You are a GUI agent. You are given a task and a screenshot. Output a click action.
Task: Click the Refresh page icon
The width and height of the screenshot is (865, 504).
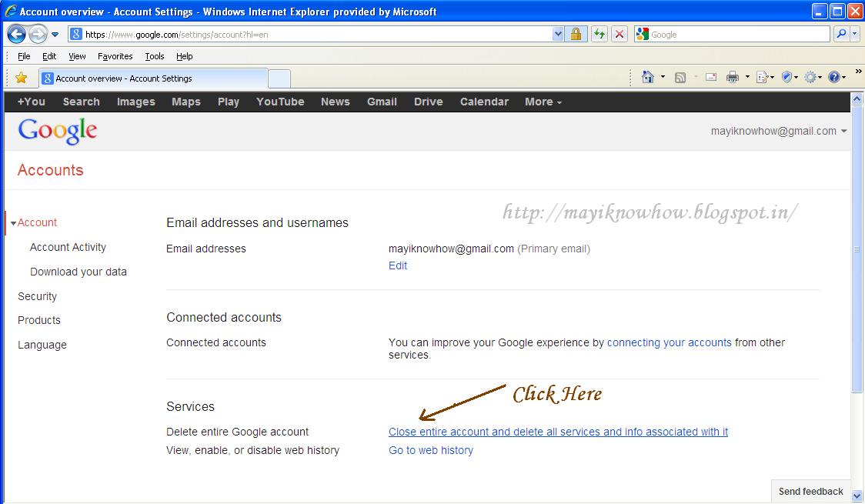tap(599, 34)
